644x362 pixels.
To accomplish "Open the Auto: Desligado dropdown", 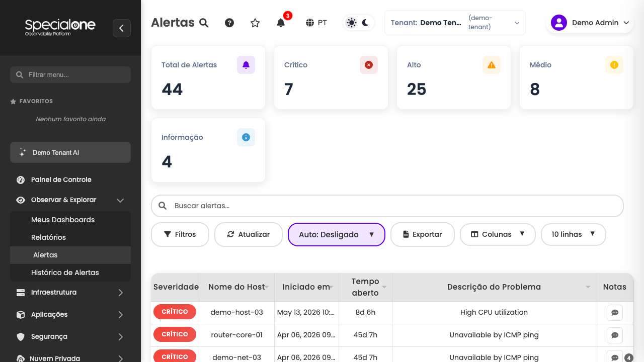I will 337,234.
